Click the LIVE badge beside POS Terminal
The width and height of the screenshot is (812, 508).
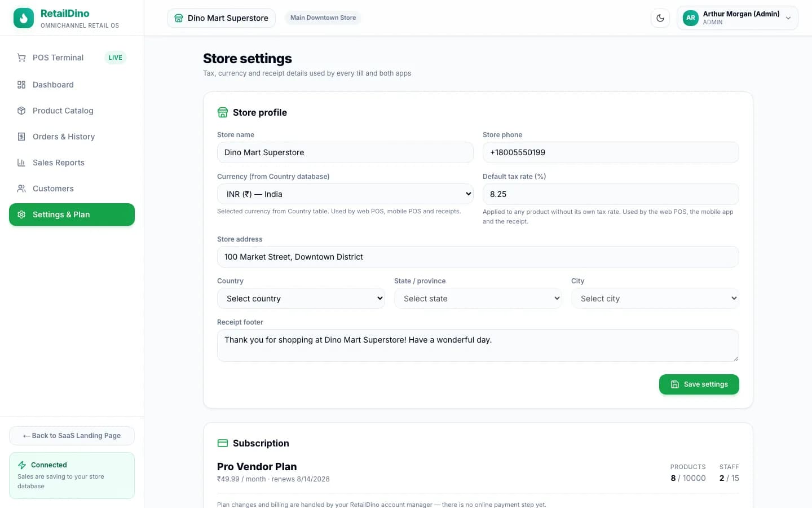click(x=115, y=58)
